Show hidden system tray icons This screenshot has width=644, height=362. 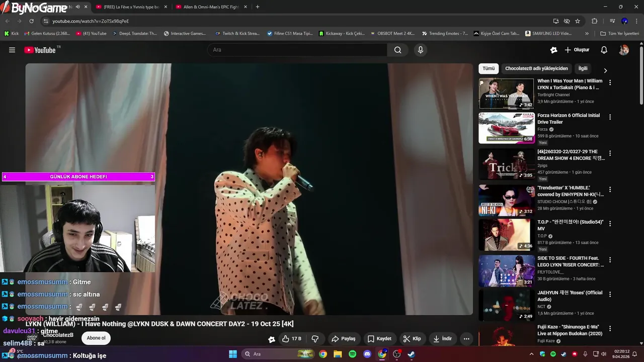click(x=531, y=354)
